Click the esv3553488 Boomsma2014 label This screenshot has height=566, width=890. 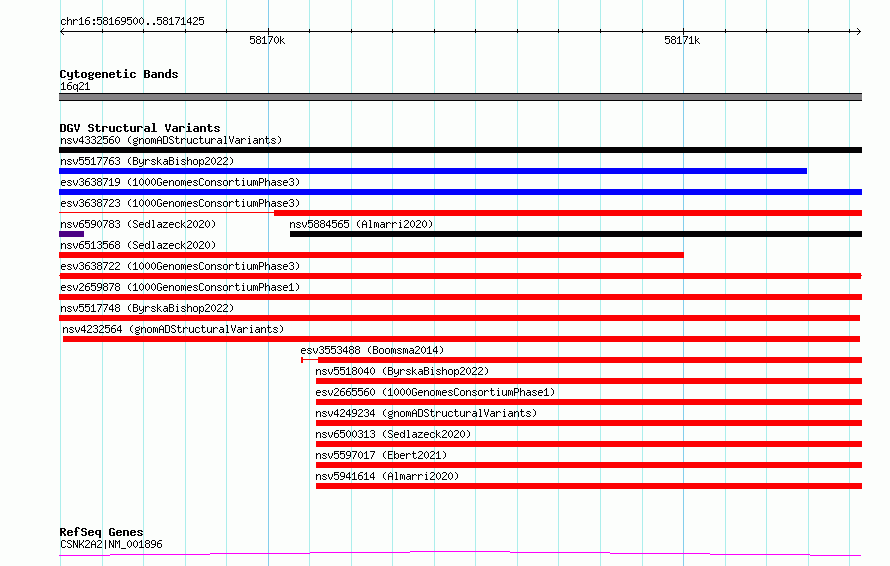(x=372, y=350)
